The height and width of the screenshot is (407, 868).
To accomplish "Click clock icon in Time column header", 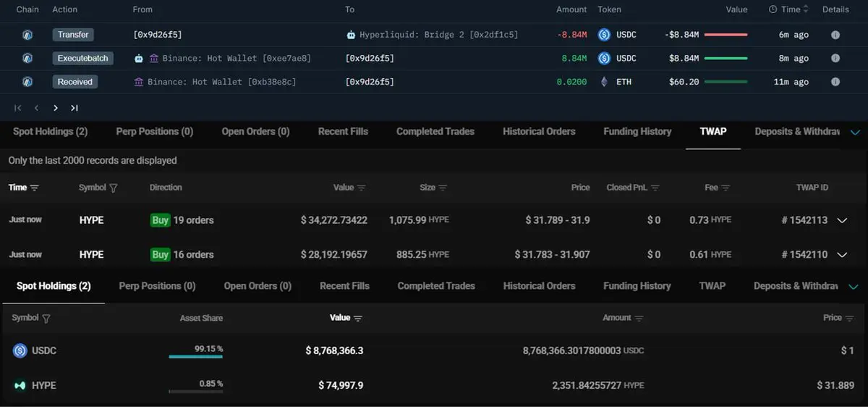I will pyautogui.click(x=773, y=9).
